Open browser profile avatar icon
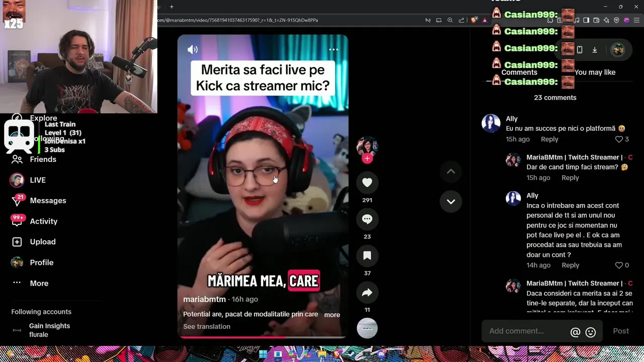The height and width of the screenshot is (362, 644). pos(626,20)
